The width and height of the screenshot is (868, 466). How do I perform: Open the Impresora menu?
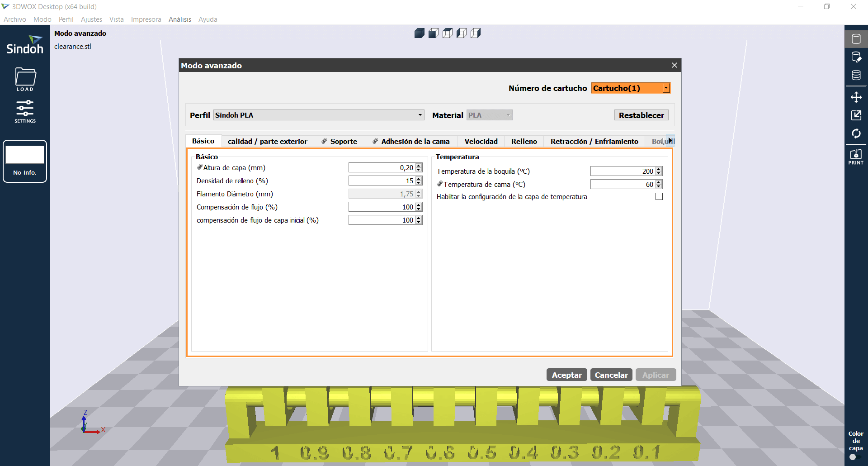pyautogui.click(x=146, y=19)
